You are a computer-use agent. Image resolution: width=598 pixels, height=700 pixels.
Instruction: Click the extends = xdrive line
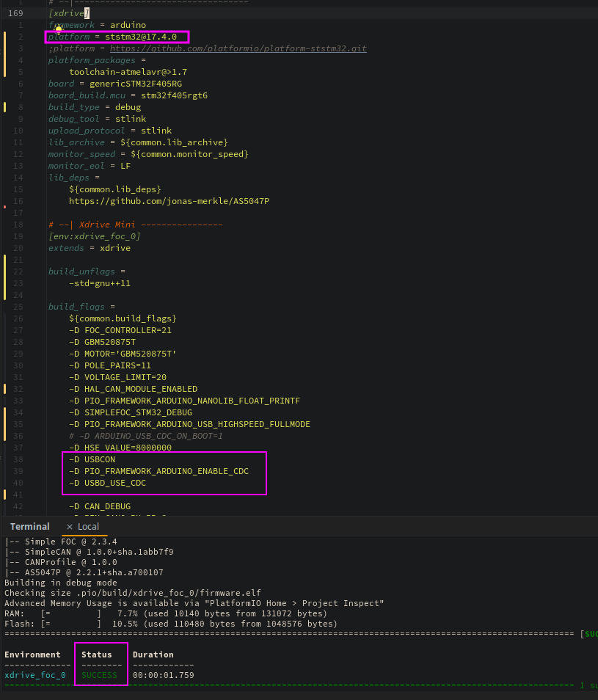[x=89, y=248]
